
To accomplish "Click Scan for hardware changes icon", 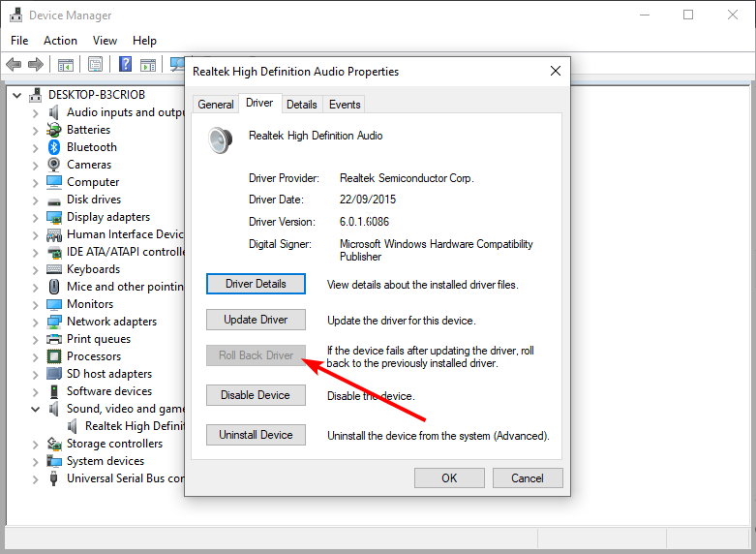I will pyautogui.click(x=177, y=64).
